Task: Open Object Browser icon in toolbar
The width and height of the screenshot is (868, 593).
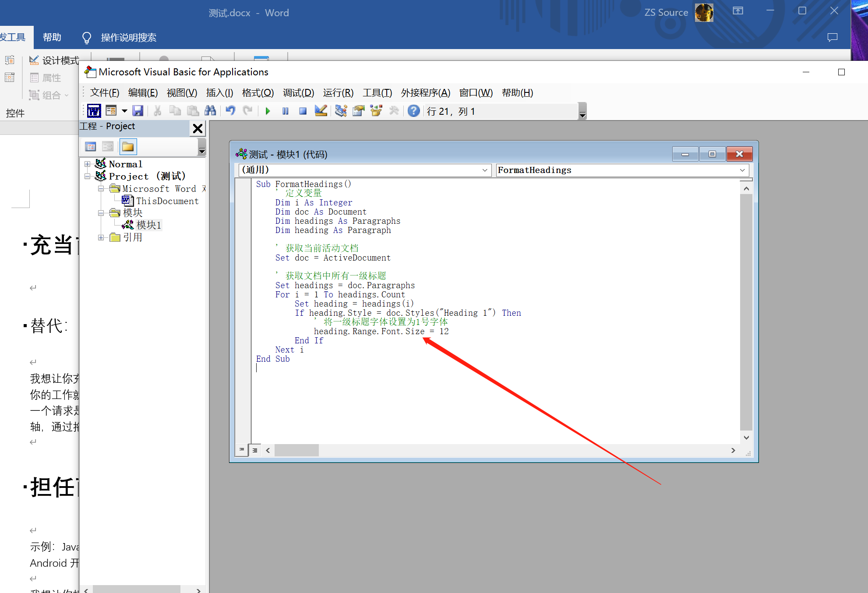Action: click(x=376, y=111)
